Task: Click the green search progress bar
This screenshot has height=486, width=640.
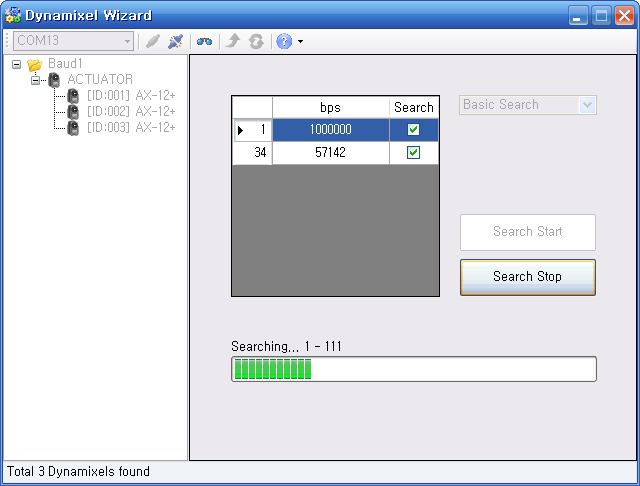Action: click(414, 369)
